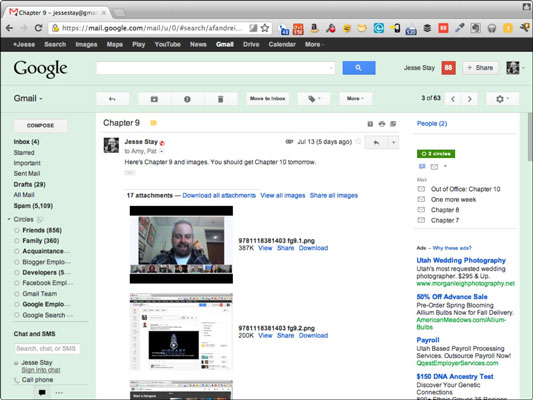Viewport: 533px width, 400px height.
Task: Show recipient details for Amy, Pat
Action: [162, 151]
